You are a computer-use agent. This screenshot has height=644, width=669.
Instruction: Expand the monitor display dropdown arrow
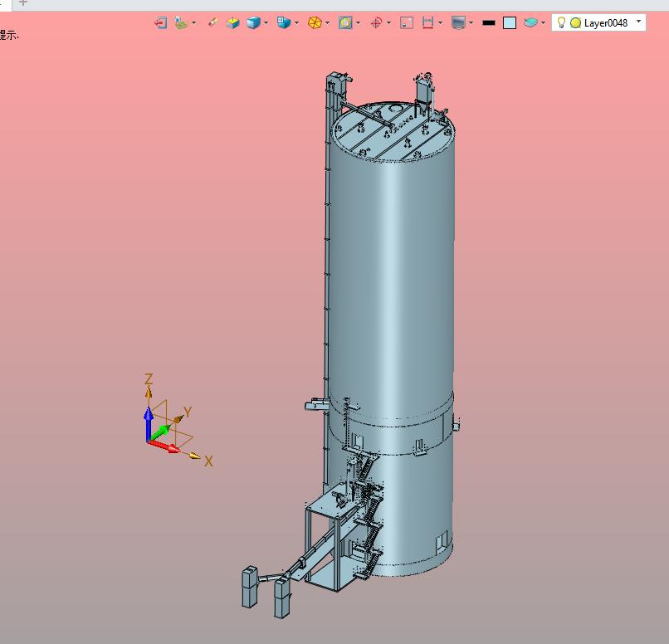click(x=471, y=22)
